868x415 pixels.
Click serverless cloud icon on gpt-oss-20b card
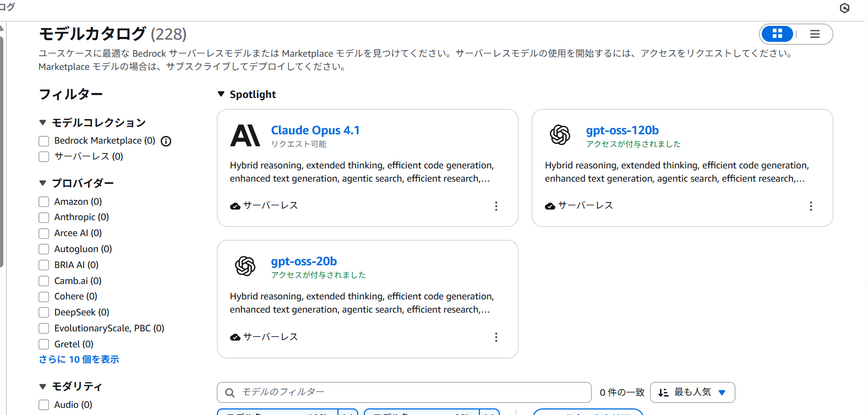[x=235, y=337]
